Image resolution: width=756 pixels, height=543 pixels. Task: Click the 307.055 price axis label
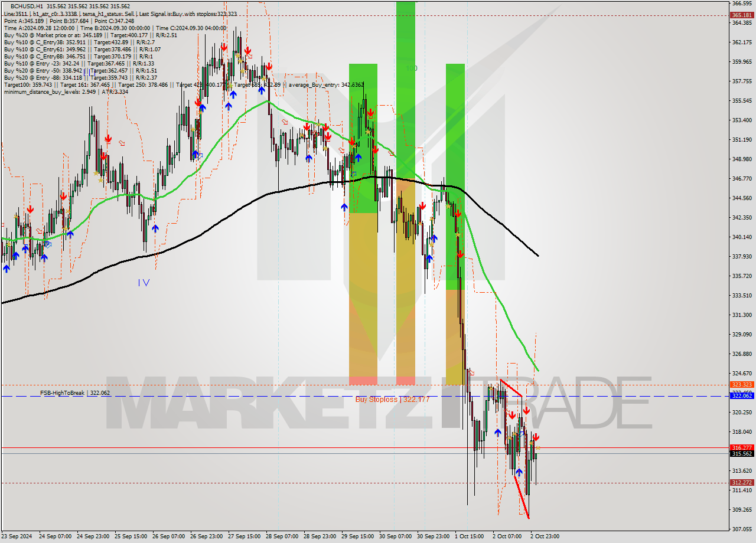[741, 529]
